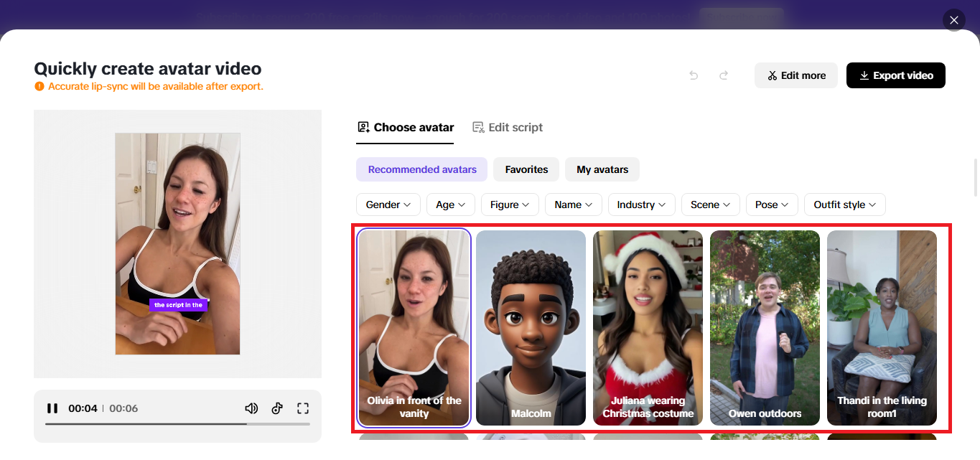
Task: Redo the last change
Action: pyautogui.click(x=723, y=75)
